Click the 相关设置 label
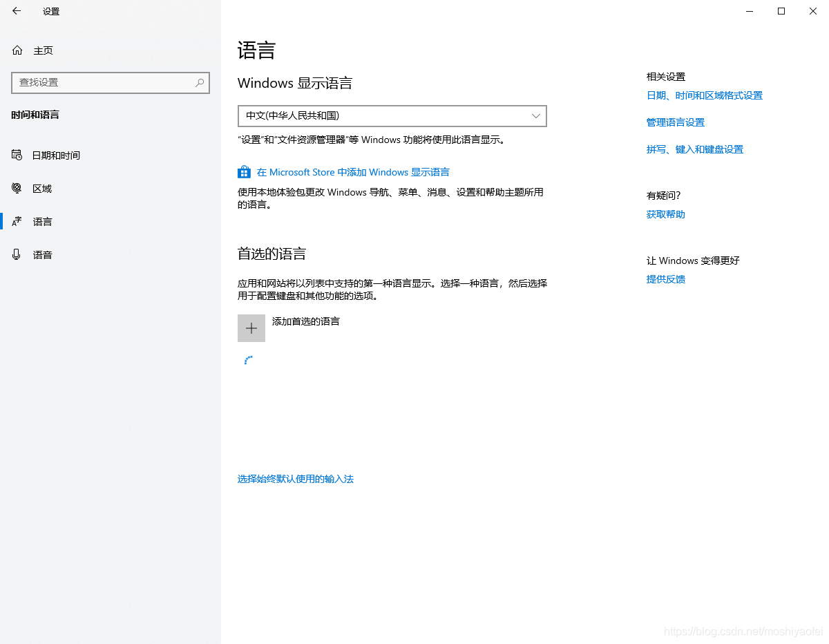829x644 pixels. pos(666,77)
